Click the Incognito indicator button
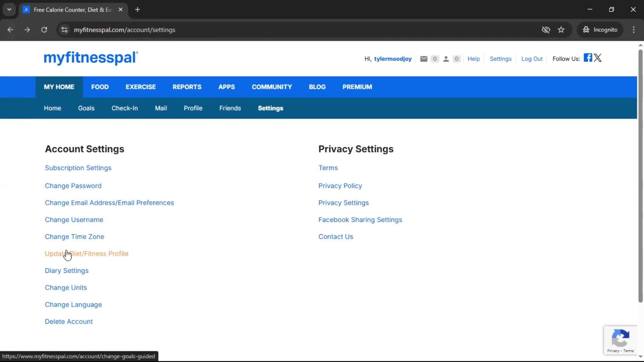This screenshot has height=362, width=644. (600, 30)
